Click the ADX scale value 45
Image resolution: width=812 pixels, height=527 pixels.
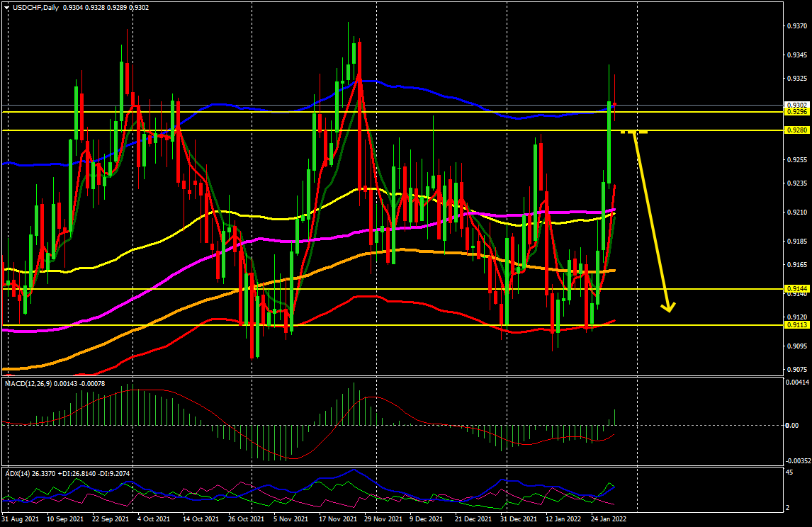coord(790,472)
